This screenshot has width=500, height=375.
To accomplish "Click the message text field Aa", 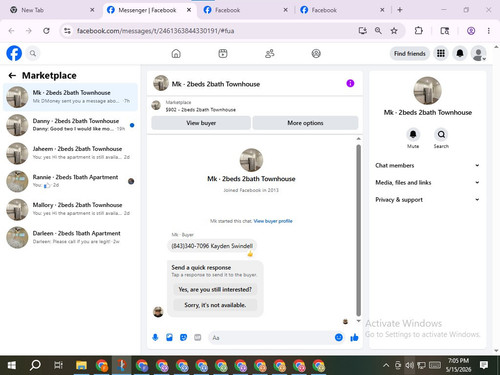I will click(270, 338).
